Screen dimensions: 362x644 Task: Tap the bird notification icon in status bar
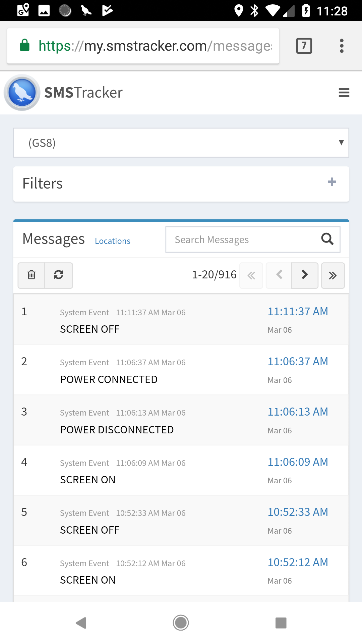click(86, 11)
